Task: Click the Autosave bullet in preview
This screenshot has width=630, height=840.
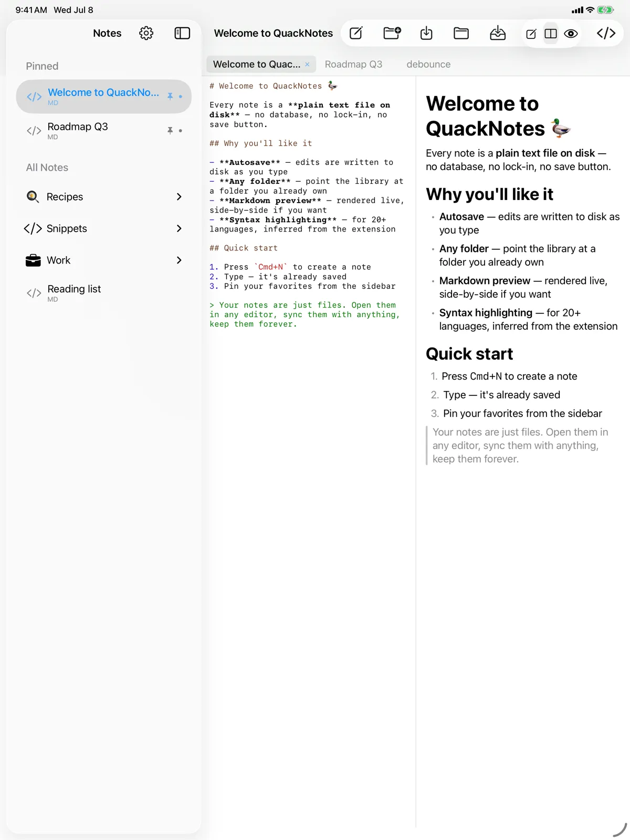Action: pyautogui.click(x=529, y=223)
